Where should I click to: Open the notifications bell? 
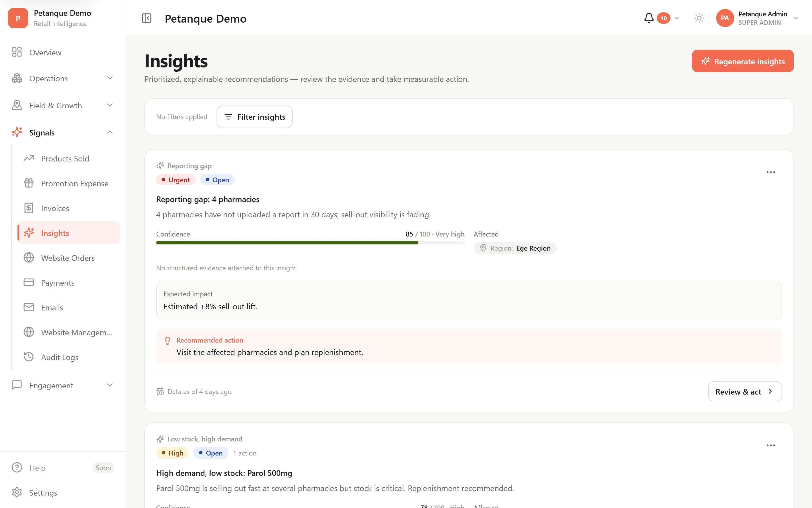point(648,18)
